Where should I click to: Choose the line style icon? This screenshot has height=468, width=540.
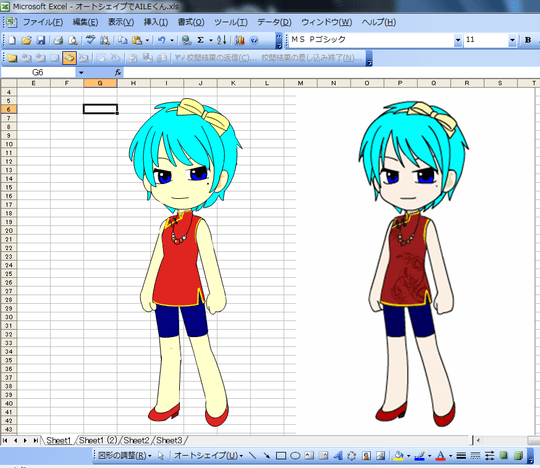[x=461, y=456]
